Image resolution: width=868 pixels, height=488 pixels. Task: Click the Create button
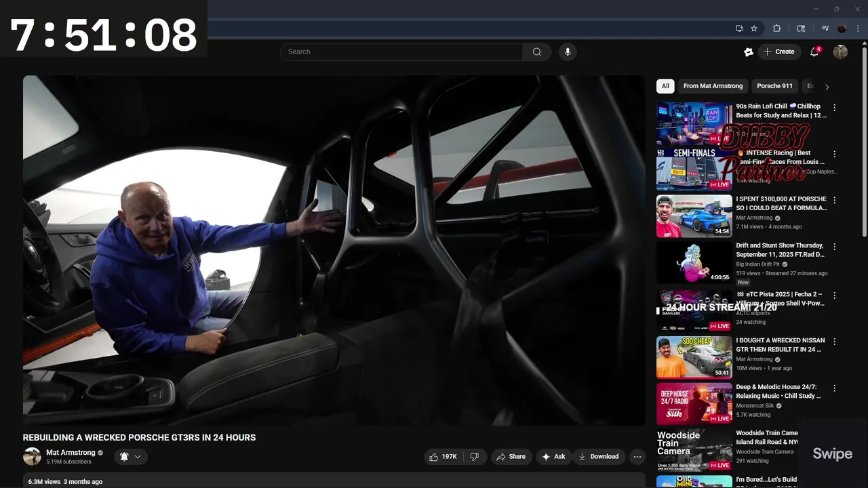(x=778, y=52)
